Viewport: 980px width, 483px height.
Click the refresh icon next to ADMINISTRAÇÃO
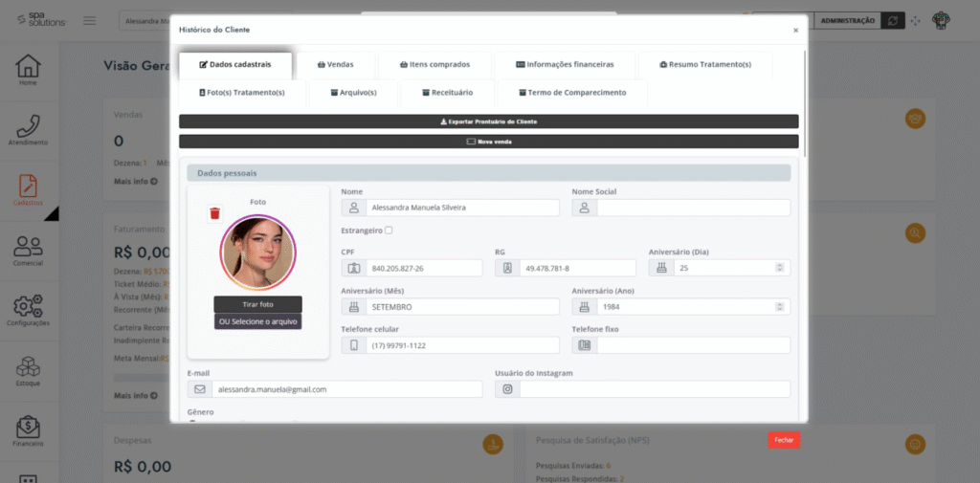[893, 20]
